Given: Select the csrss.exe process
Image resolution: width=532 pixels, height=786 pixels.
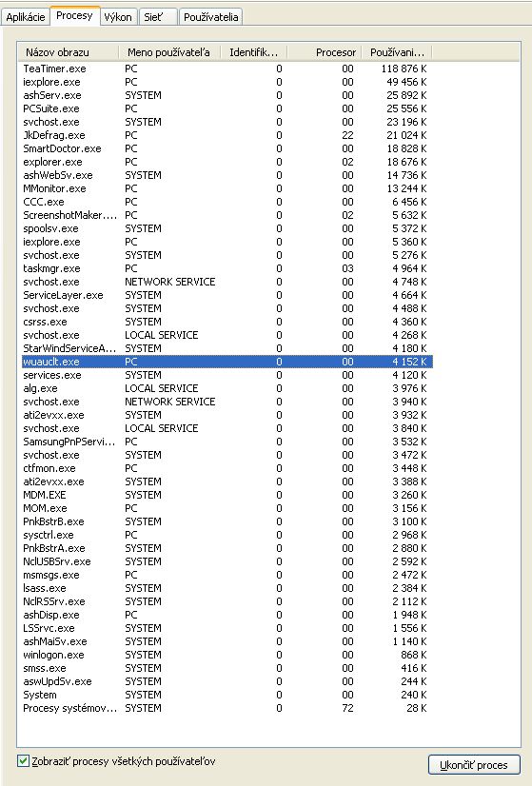Looking at the screenshot, I should click(227, 322).
